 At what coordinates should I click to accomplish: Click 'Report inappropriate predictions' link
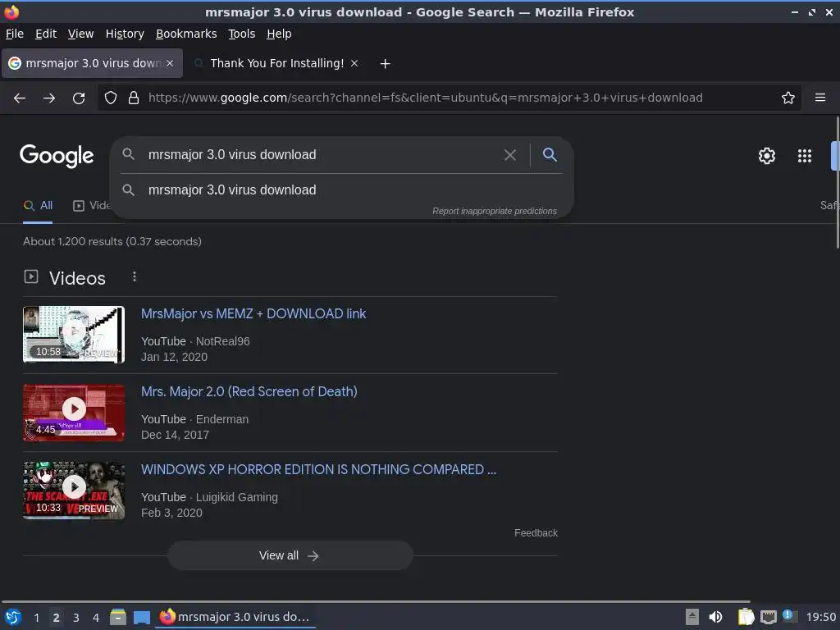tap(495, 211)
